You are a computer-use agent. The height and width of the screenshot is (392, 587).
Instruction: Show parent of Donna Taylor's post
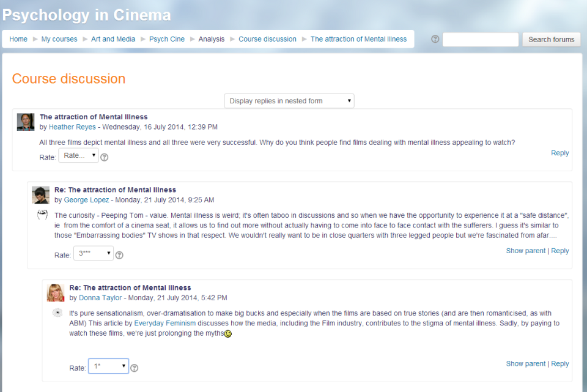(x=526, y=363)
